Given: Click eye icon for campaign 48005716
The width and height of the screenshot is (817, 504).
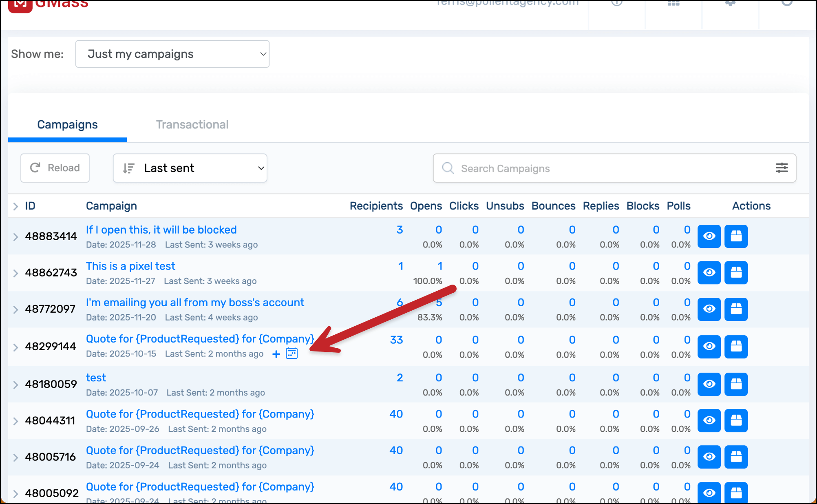Looking at the screenshot, I should 709,457.
